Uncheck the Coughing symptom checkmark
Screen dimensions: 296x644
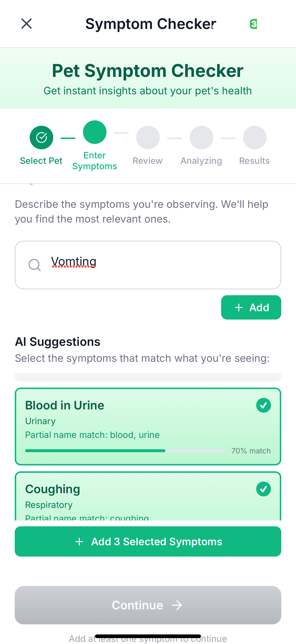(264, 489)
